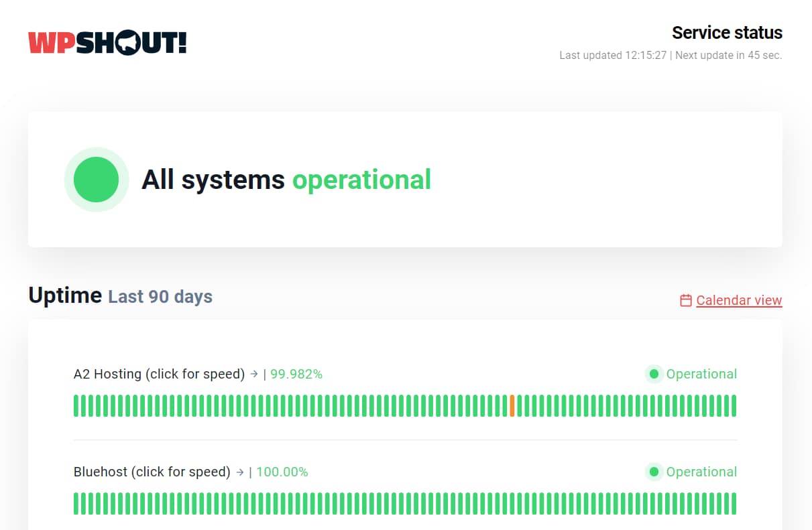This screenshot has height=530, width=812.
Task: Click the red calendar icon beside Calendar view
Action: click(x=685, y=300)
